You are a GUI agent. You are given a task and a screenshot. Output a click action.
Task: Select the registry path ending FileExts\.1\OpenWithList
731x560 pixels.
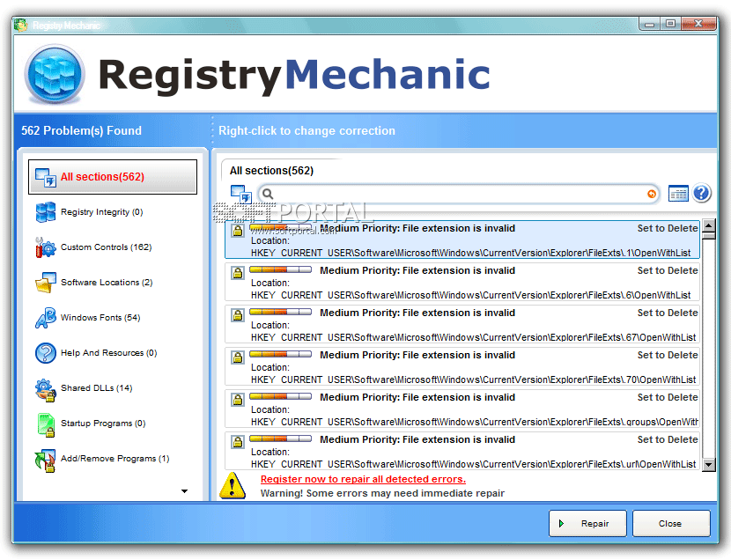click(x=471, y=253)
